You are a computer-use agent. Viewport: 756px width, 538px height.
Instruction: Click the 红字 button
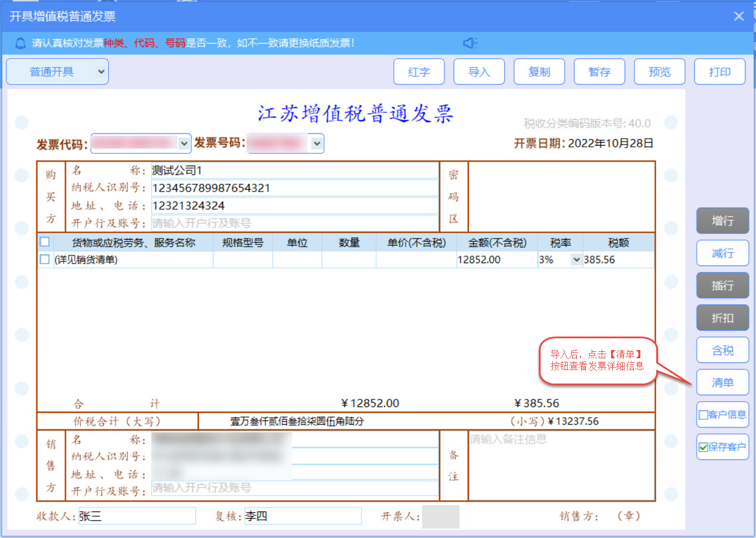[419, 72]
